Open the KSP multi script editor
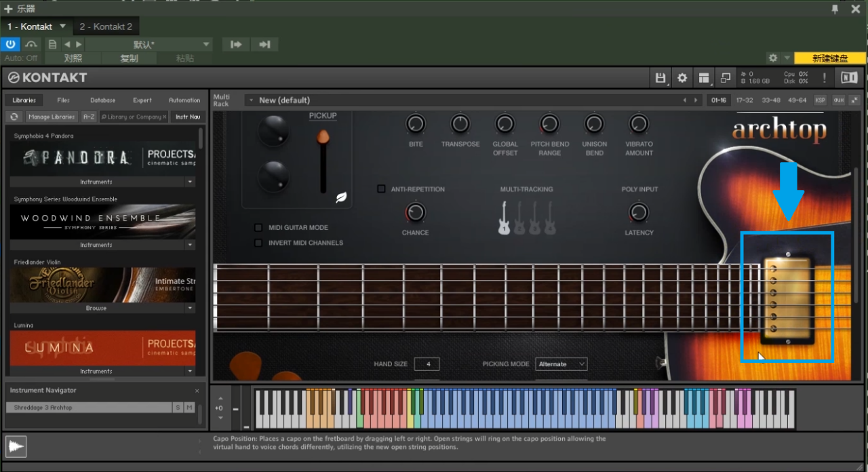868x472 pixels. point(821,100)
